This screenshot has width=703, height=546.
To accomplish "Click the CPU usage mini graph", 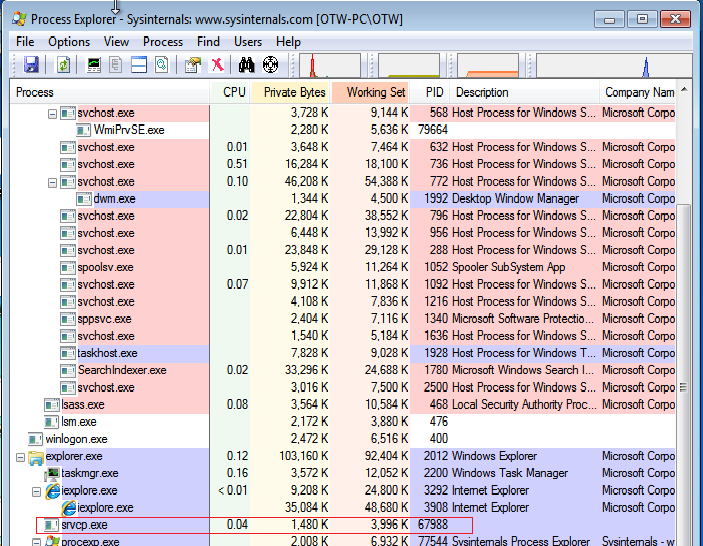I will click(x=330, y=65).
